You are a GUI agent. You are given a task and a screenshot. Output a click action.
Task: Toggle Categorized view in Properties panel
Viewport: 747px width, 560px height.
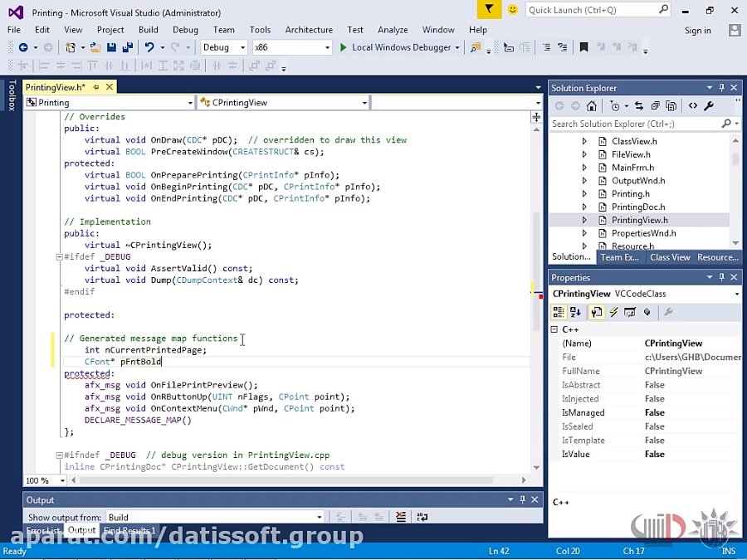tap(559, 312)
